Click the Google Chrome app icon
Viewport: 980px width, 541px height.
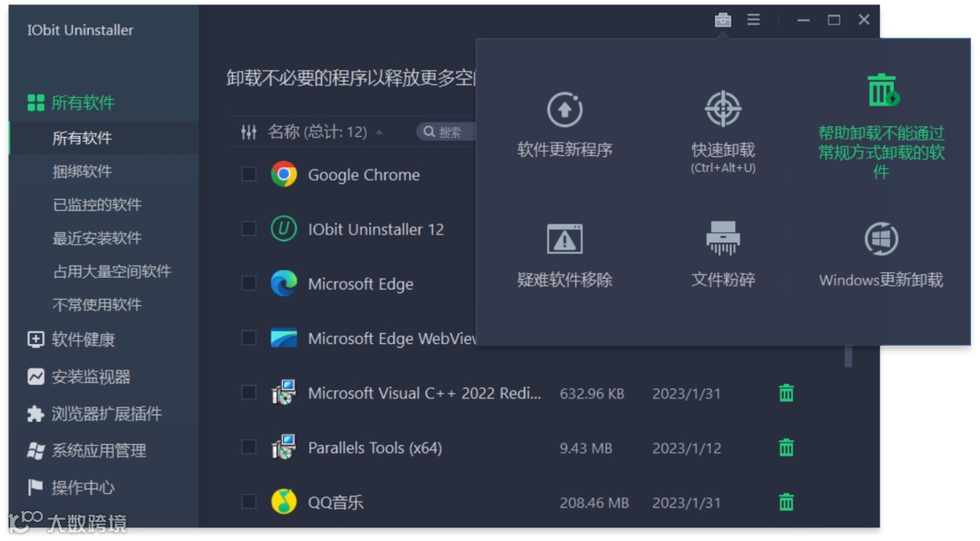pos(284,174)
